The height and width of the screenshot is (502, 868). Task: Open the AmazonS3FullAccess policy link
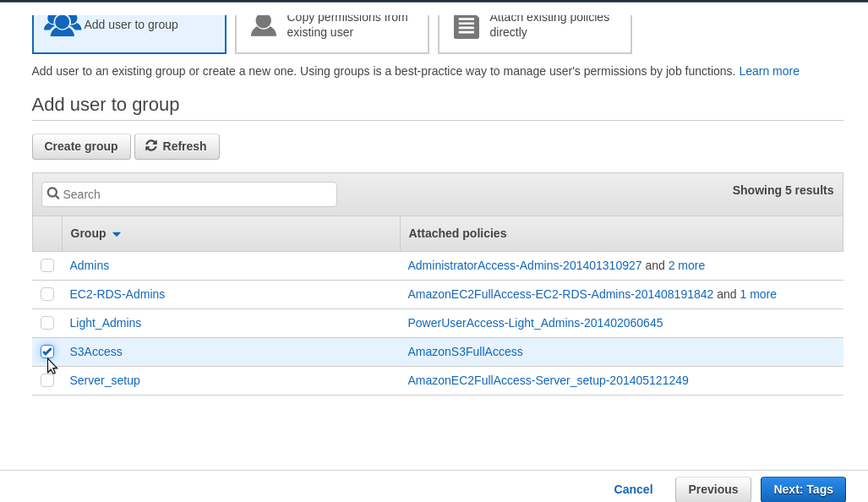465,352
